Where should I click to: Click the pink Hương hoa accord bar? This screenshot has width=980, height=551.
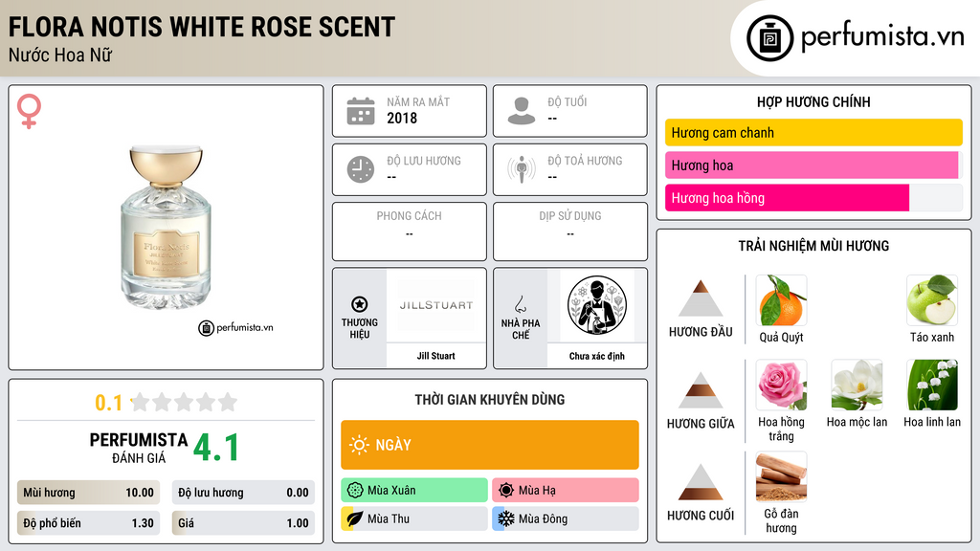813,165
